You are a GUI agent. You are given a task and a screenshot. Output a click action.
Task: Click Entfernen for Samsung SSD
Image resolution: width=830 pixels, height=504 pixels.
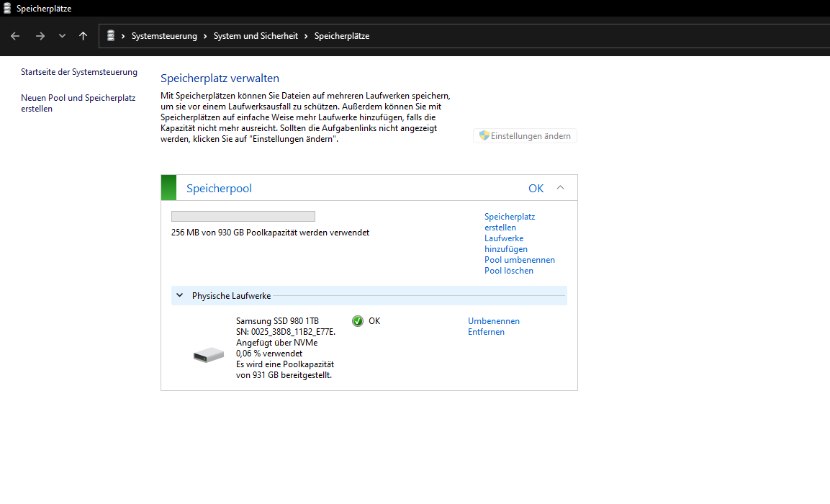pyautogui.click(x=486, y=332)
